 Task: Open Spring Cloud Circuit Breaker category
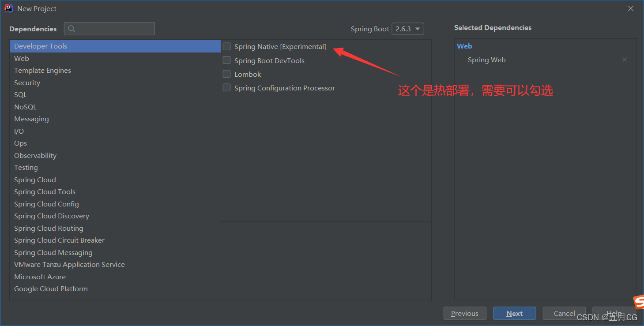(x=115, y=240)
